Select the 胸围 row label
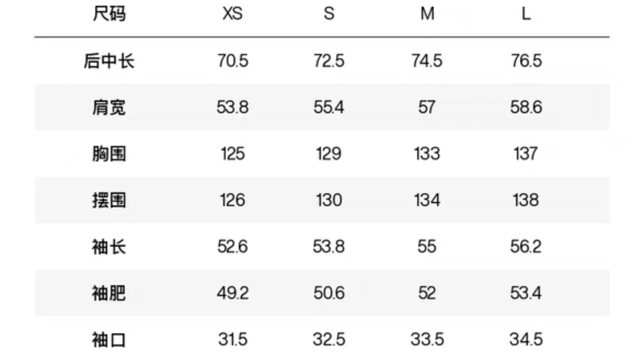This screenshot has width=644, height=359. coord(109,153)
